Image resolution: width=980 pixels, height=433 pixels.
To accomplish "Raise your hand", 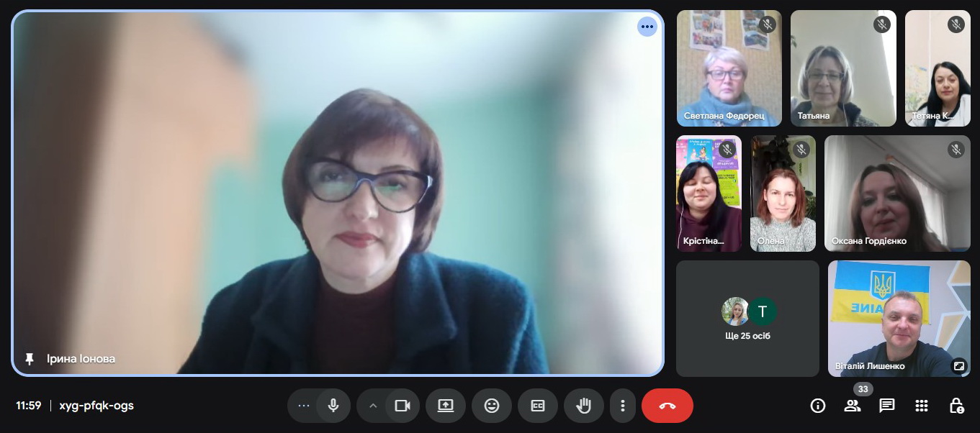I will point(583,406).
